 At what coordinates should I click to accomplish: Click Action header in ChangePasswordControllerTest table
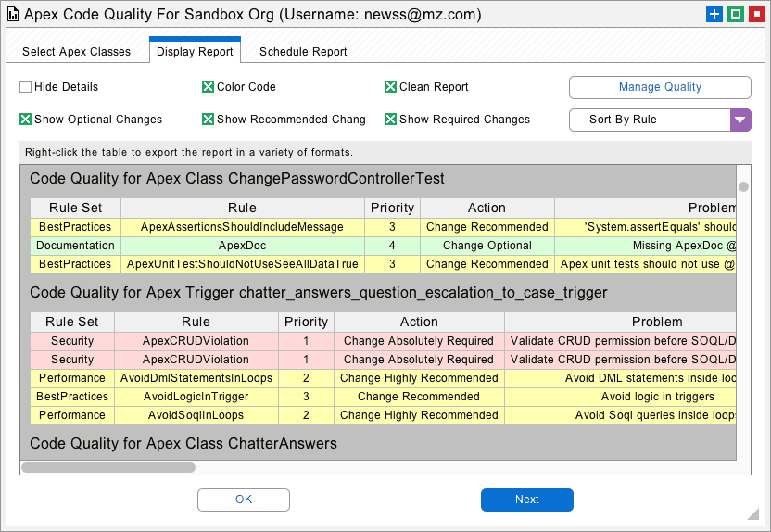coord(487,208)
